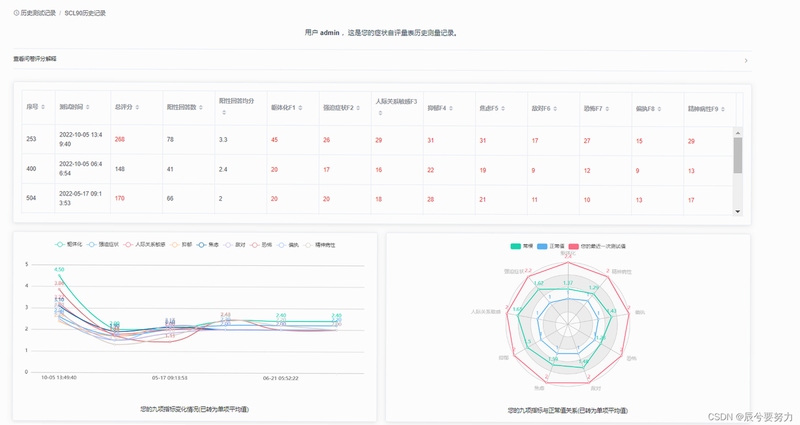
Task: Click 阳性回答数 value 66 in row 504
Action: point(170,198)
